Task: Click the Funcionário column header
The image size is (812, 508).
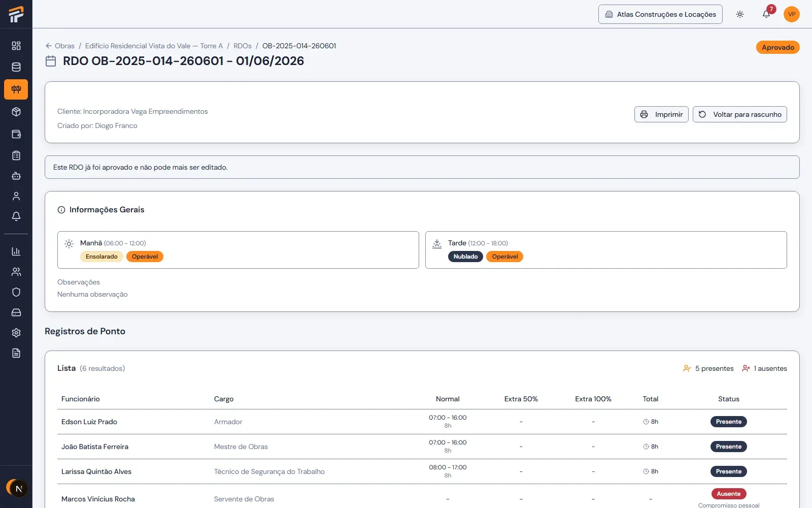Action: pyautogui.click(x=81, y=399)
